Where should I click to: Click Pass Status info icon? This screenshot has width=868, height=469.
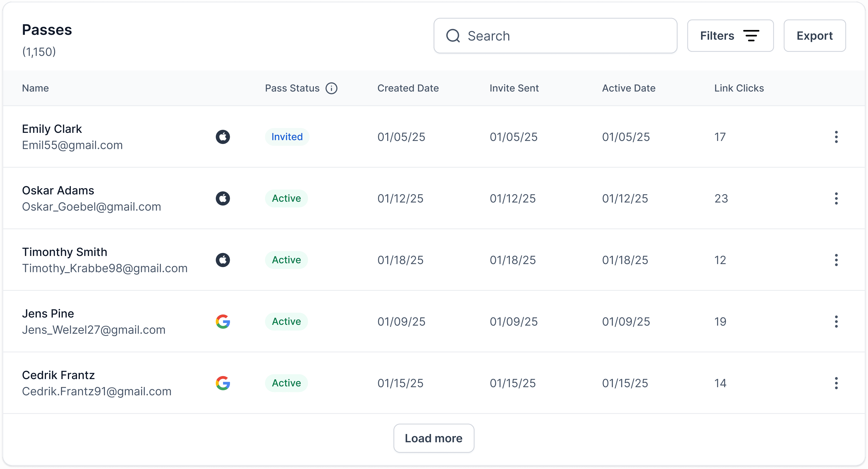click(x=331, y=88)
